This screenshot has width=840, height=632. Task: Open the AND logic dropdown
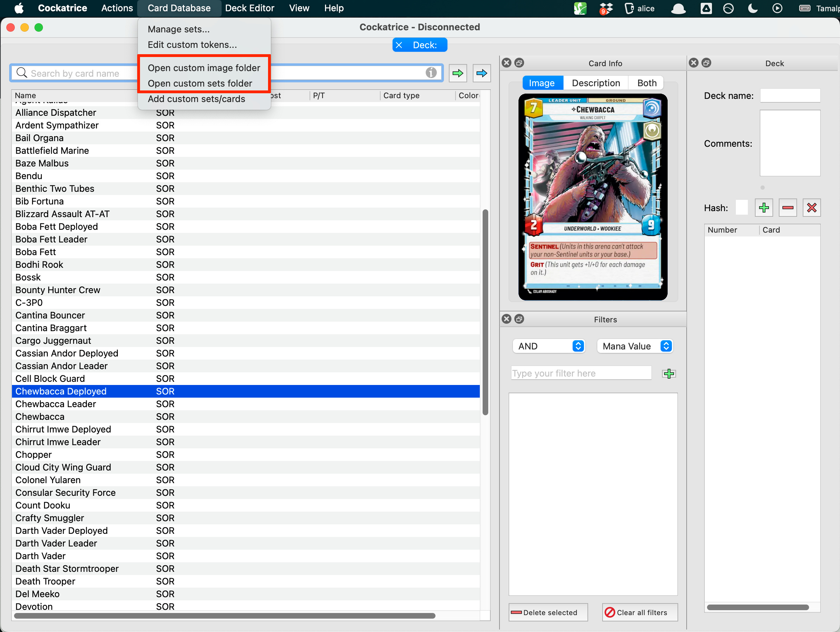(548, 346)
